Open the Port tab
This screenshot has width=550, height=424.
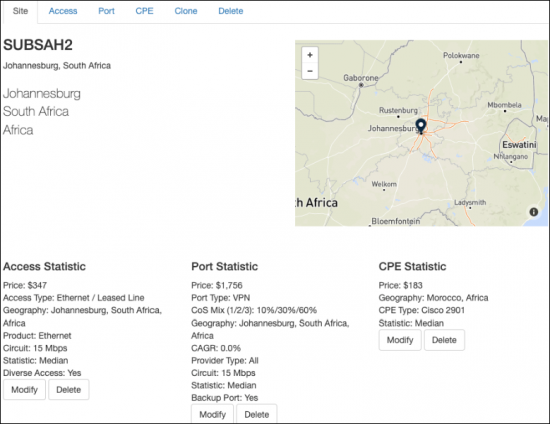click(106, 11)
